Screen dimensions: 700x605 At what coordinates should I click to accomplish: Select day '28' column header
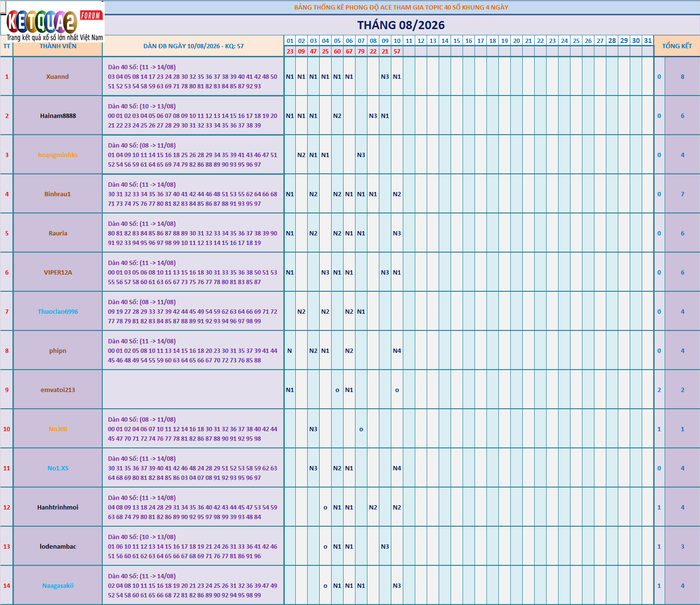(612, 41)
